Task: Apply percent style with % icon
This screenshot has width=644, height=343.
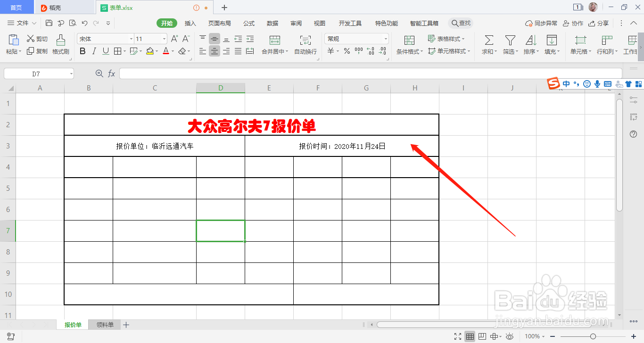Action: click(347, 51)
